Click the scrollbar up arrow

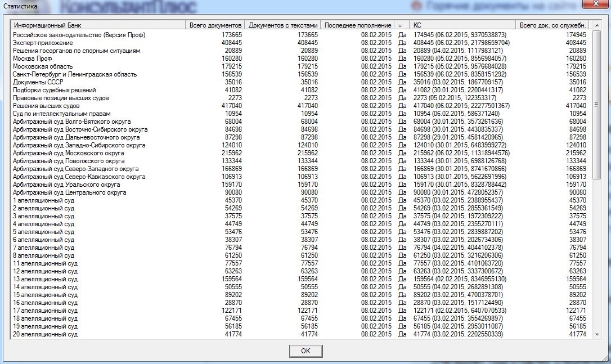[596, 25]
